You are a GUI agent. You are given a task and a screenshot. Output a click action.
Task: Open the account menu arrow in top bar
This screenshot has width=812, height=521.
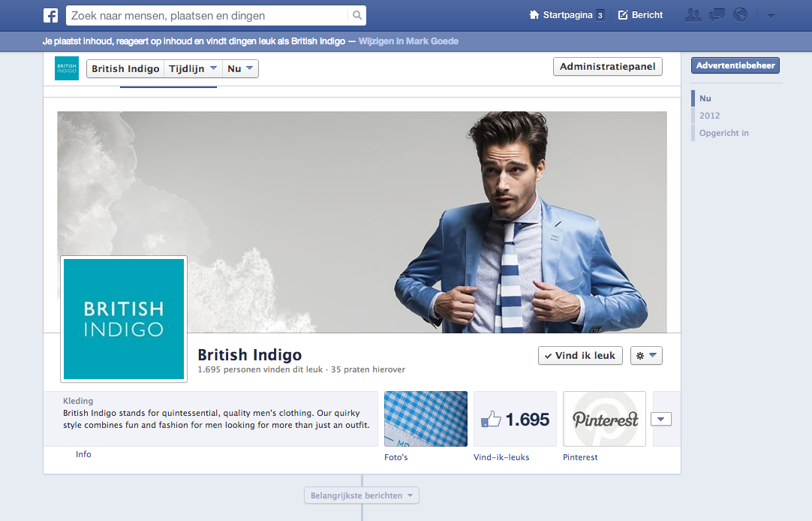tap(771, 16)
